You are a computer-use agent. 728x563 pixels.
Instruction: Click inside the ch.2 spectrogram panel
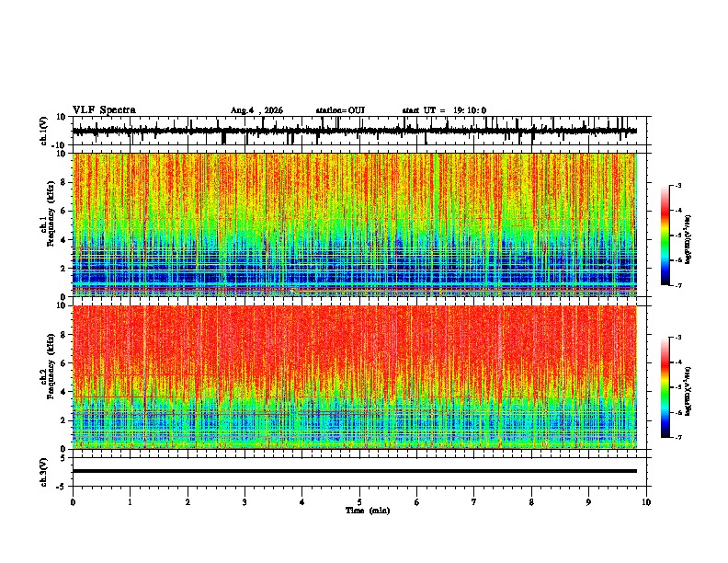click(x=354, y=377)
